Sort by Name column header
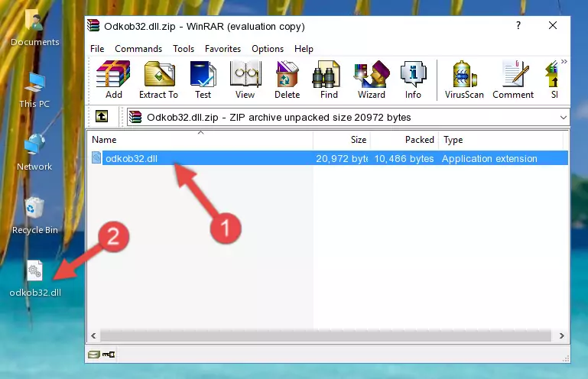Image resolution: width=588 pixels, height=379 pixels. [200, 140]
